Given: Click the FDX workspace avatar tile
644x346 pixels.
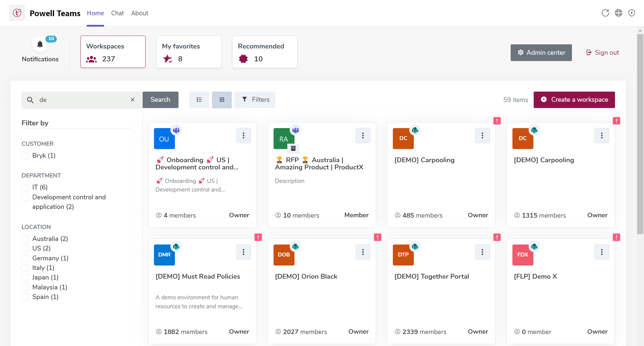Looking at the screenshot, I should 523,255.
